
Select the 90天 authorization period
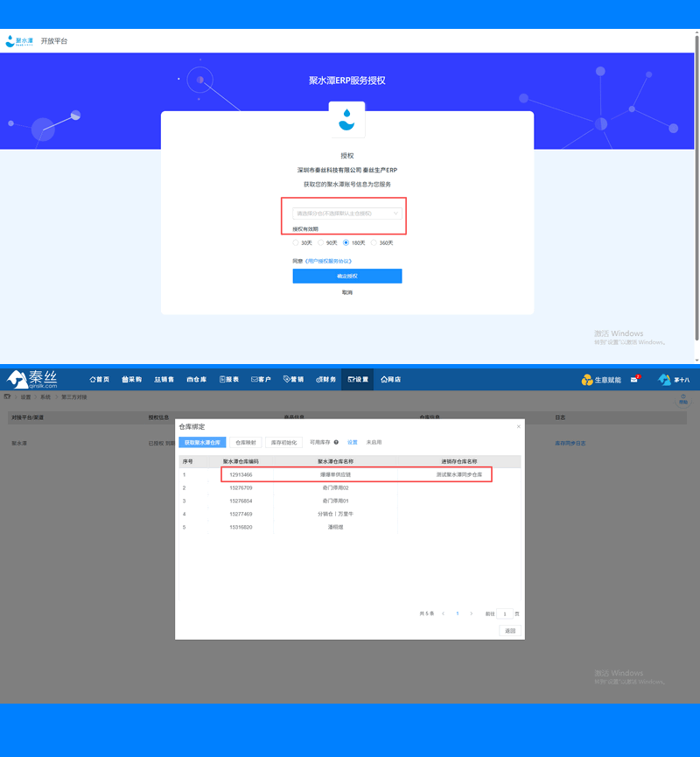point(321,242)
